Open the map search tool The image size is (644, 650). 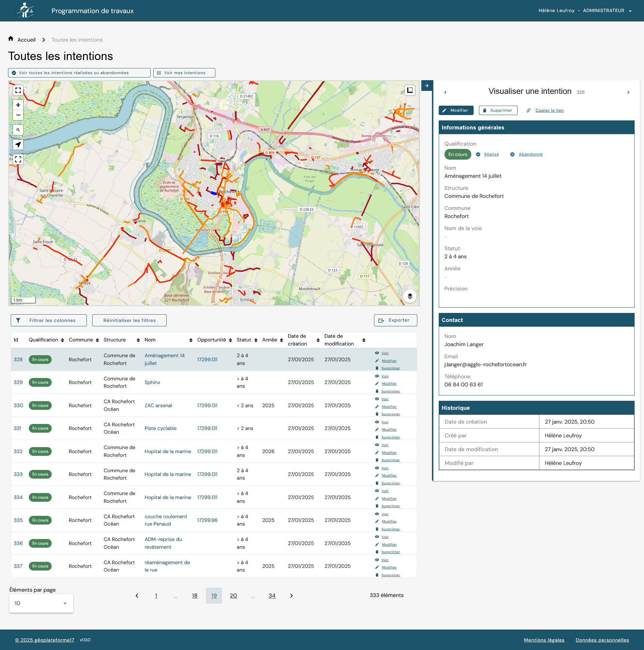point(18,130)
